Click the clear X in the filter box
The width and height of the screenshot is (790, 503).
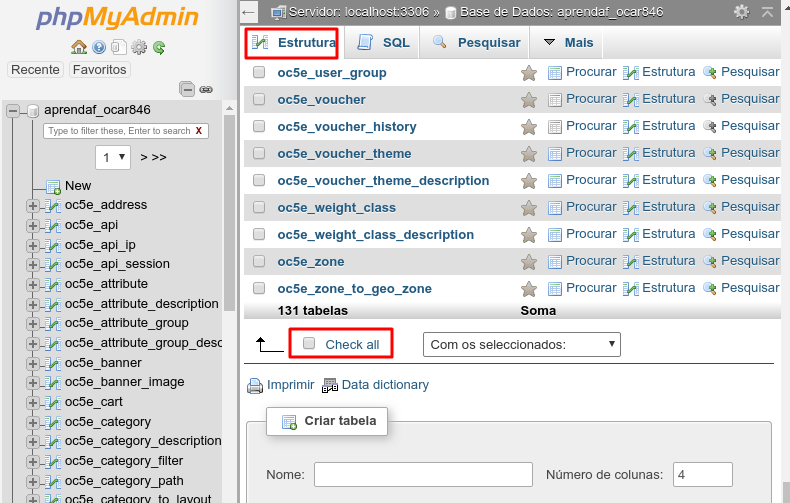pyautogui.click(x=199, y=131)
